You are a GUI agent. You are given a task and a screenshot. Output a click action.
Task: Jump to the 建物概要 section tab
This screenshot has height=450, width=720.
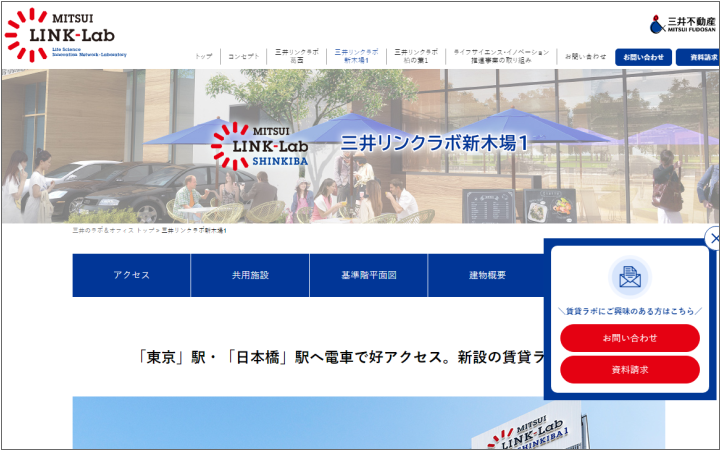point(487,275)
